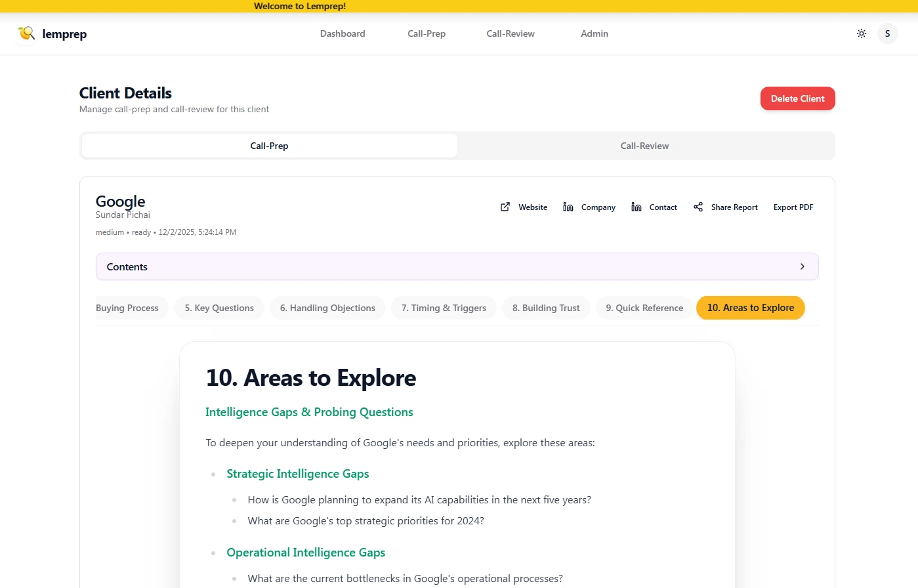Click the lemprep lemon logo icon
The width and height of the screenshot is (918, 588).
(x=26, y=33)
